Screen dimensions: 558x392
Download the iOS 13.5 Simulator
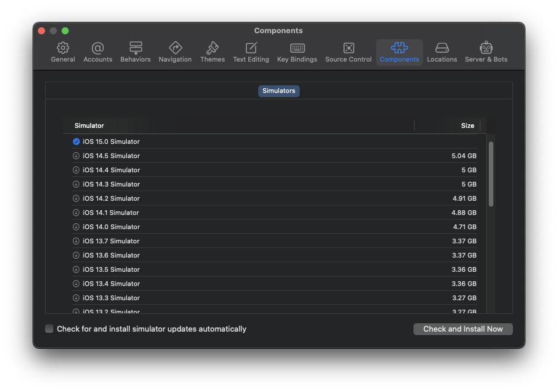76,269
